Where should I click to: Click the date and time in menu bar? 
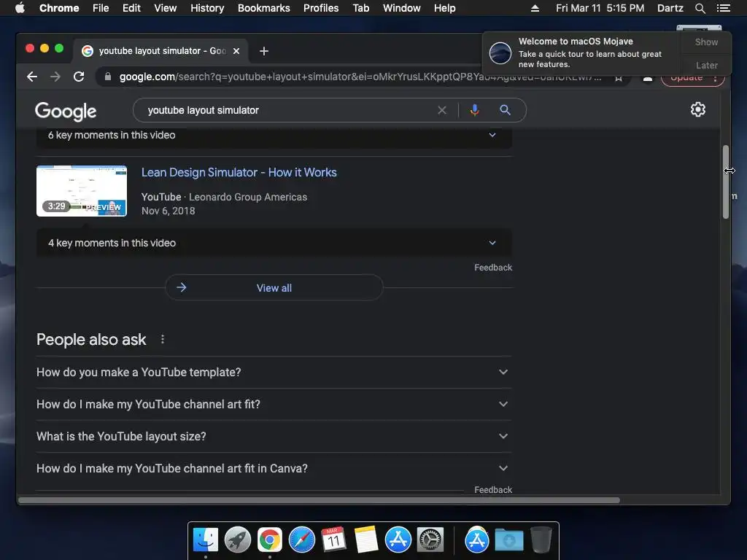coord(600,8)
